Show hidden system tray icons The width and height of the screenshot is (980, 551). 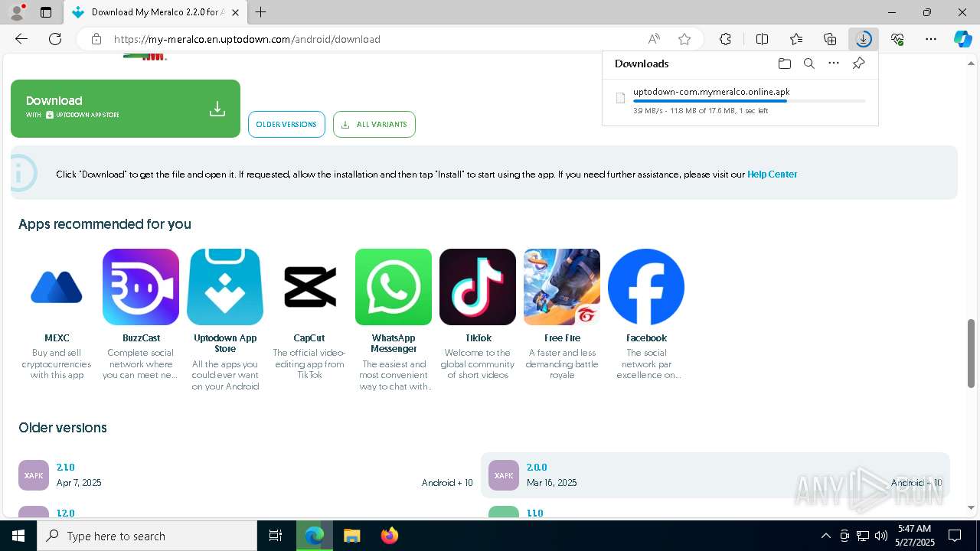click(x=825, y=536)
